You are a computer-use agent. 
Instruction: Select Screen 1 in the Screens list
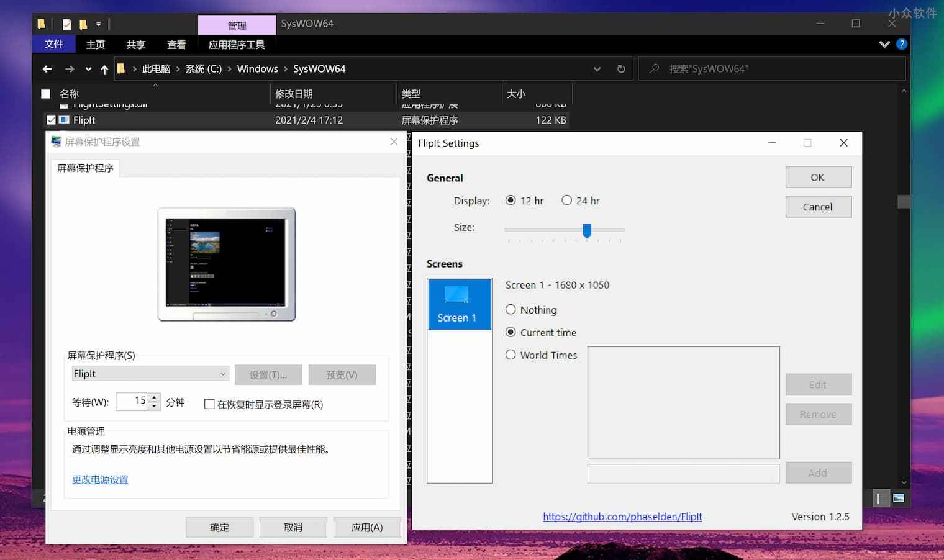pos(459,304)
